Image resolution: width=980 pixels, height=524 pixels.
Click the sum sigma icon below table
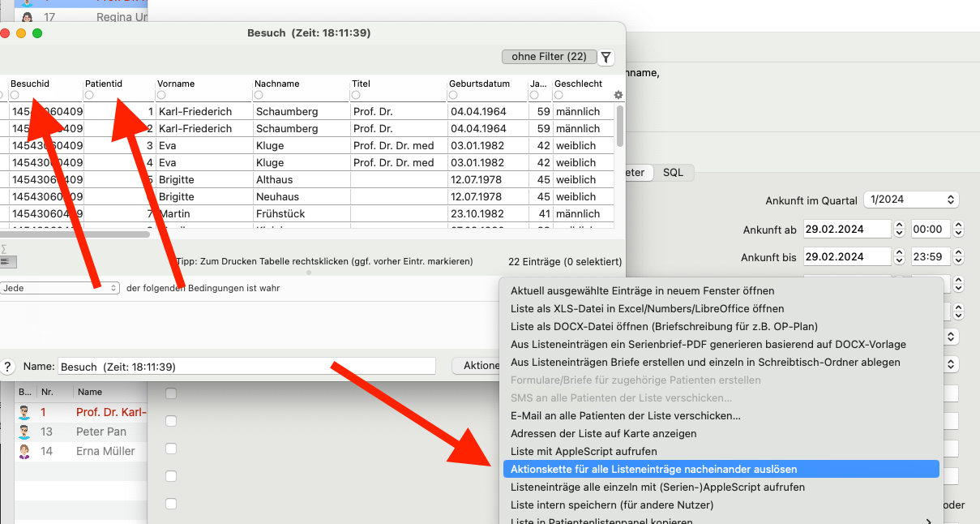(4, 249)
